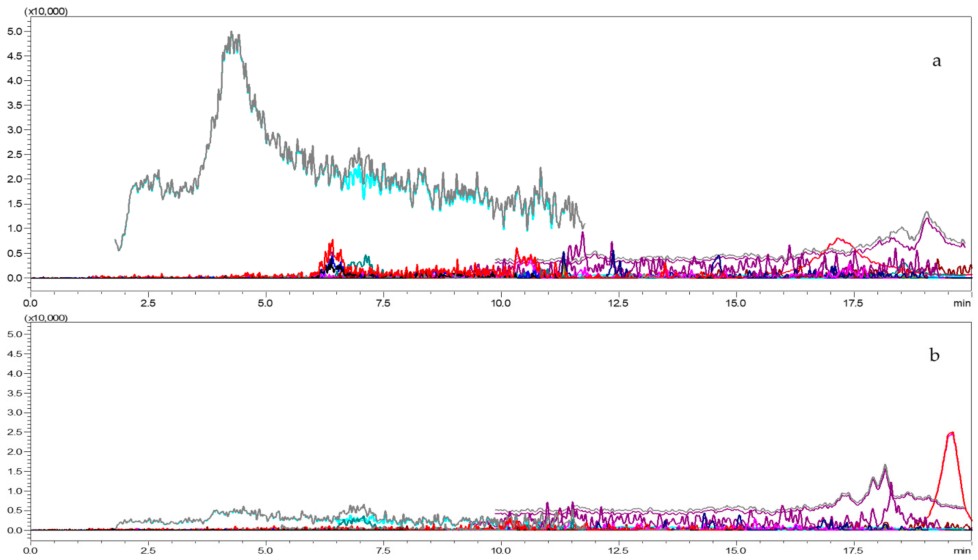Click the panel label 'a' in top chart
This screenshot has height=560, width=978.
[936, 61]
